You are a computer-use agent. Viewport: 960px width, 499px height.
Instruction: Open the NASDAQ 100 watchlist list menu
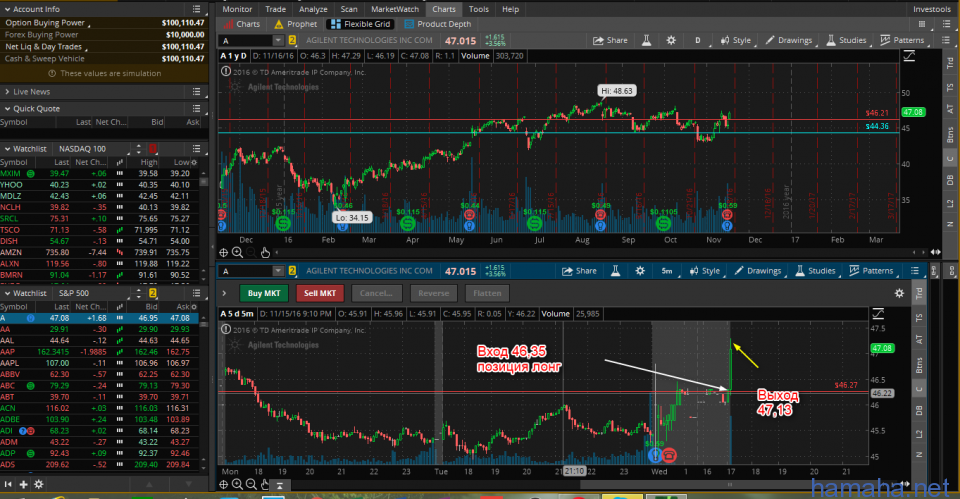197,149
